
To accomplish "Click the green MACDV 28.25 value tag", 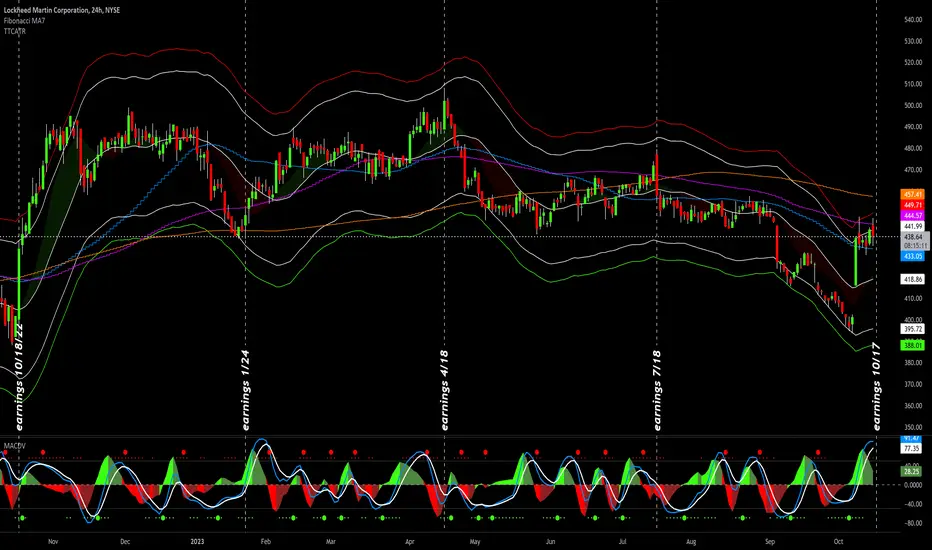I will (x=913, y=471).
